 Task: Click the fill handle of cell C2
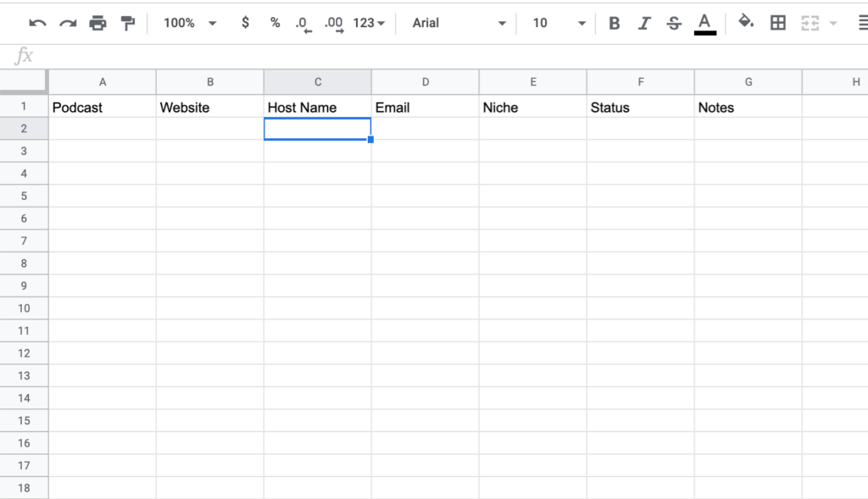point(371,140)
